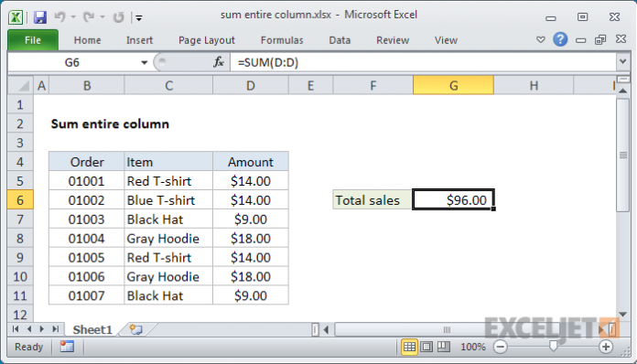Click the 100% zoom level button
The image size is (637, 364).
point(473,347)
